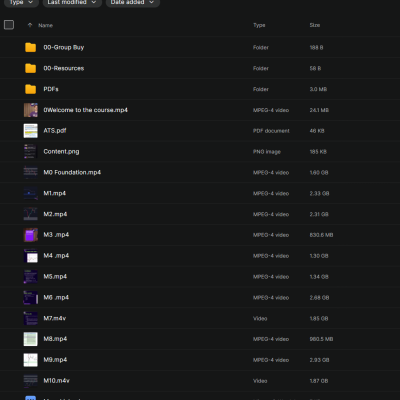The height and width of the screenshot is (400, 400).
Task: Click the 00-Resources folder icon
Action: point(30,68)
